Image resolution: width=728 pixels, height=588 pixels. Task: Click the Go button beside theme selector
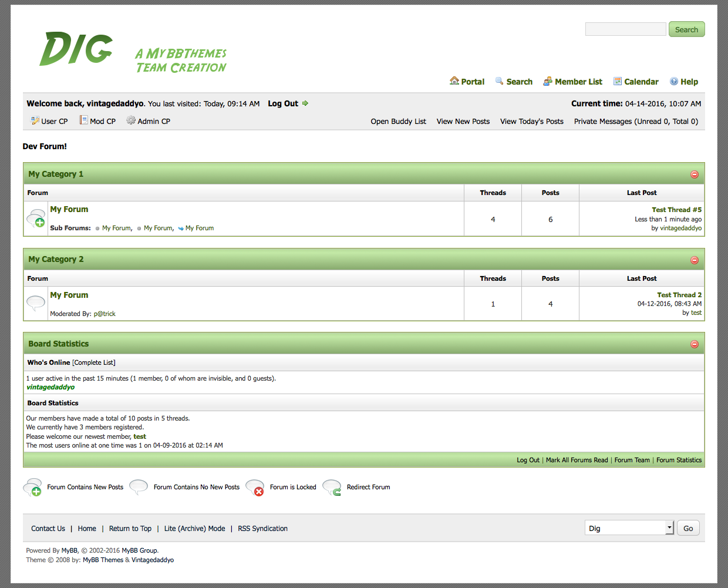pos(688,528)
